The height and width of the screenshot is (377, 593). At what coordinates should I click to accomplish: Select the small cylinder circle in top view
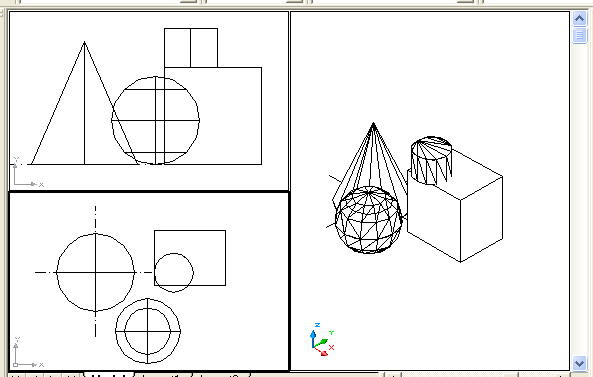click(174, 273)
